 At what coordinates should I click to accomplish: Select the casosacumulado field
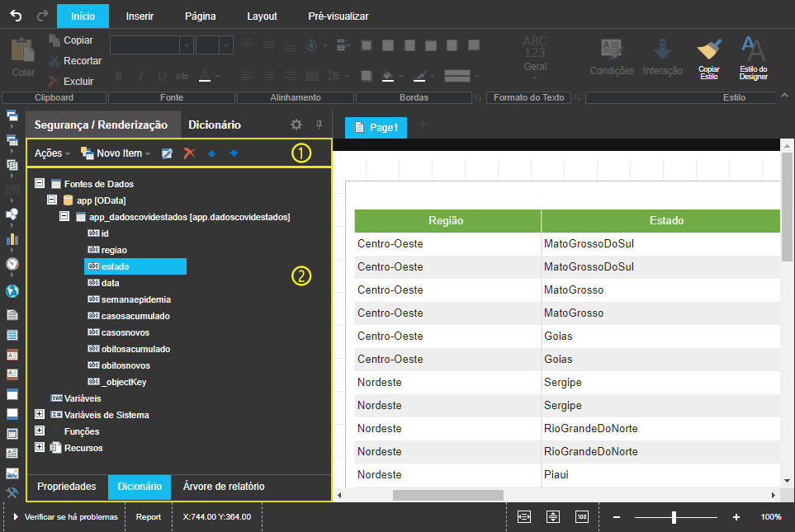(x=130, y=316)
